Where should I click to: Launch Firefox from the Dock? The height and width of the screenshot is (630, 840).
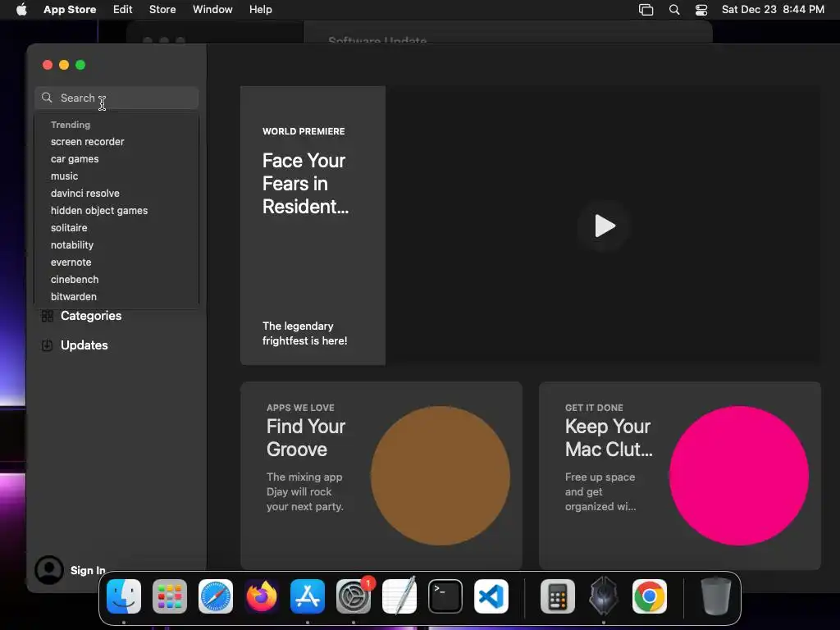click(x=262, y=596)
